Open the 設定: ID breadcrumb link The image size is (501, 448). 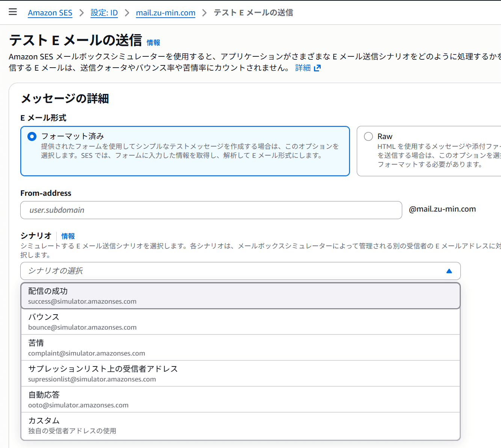(104, 13)
